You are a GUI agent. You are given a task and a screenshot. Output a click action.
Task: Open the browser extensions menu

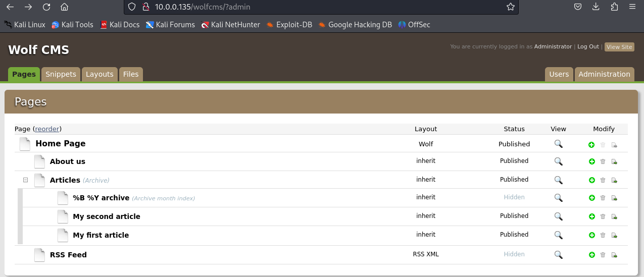(x=614, y=7)
